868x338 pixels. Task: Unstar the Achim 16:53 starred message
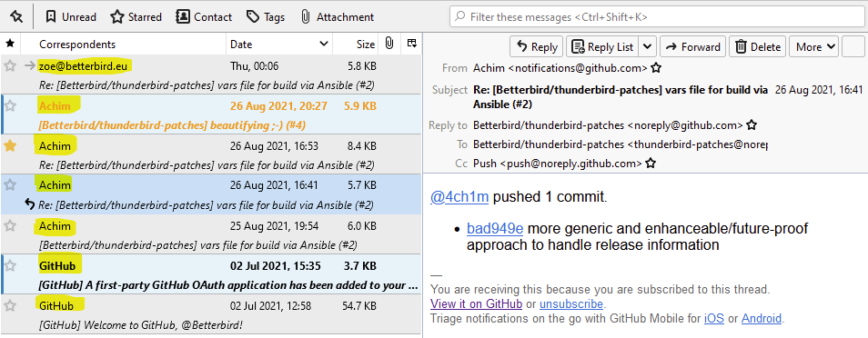[10, 146]
